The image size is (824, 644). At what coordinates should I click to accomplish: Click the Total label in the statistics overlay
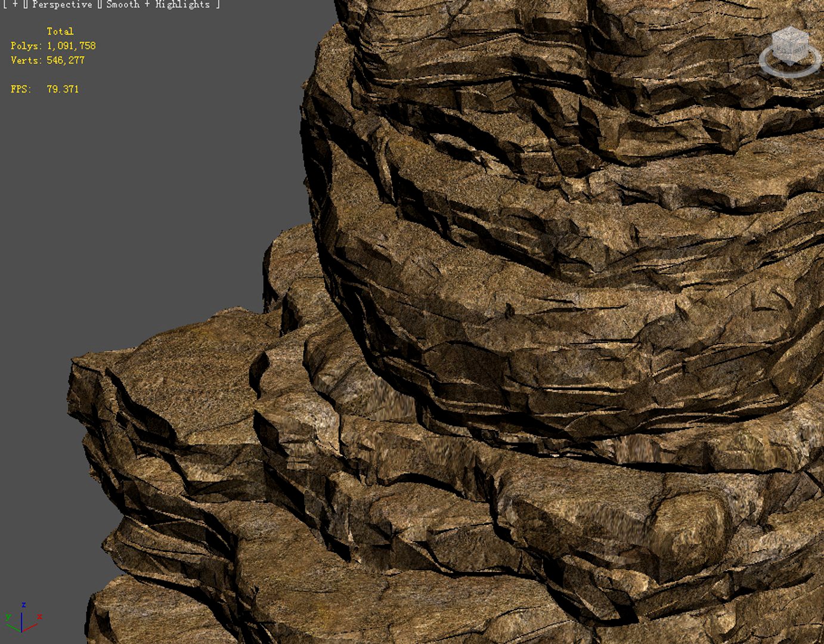pyautogui.click(x=60, y=31)
